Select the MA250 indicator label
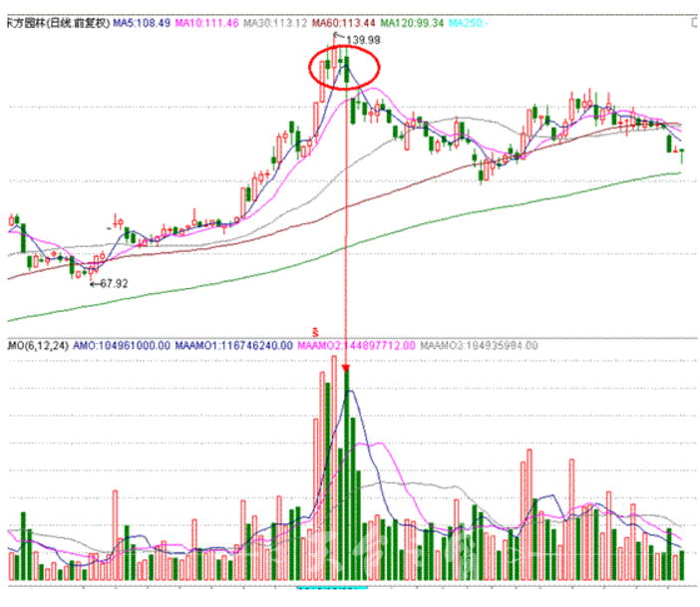 point(468,23)
